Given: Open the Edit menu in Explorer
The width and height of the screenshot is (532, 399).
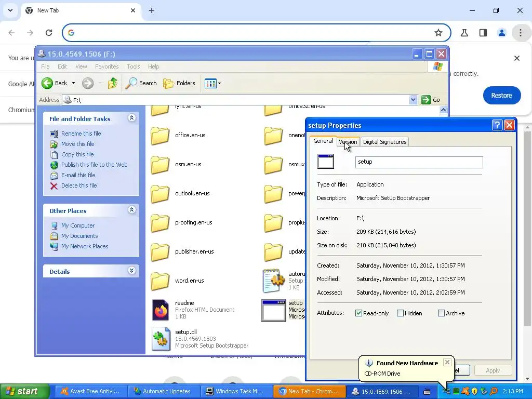Looking at the screenshot, I should click(62, 66).
